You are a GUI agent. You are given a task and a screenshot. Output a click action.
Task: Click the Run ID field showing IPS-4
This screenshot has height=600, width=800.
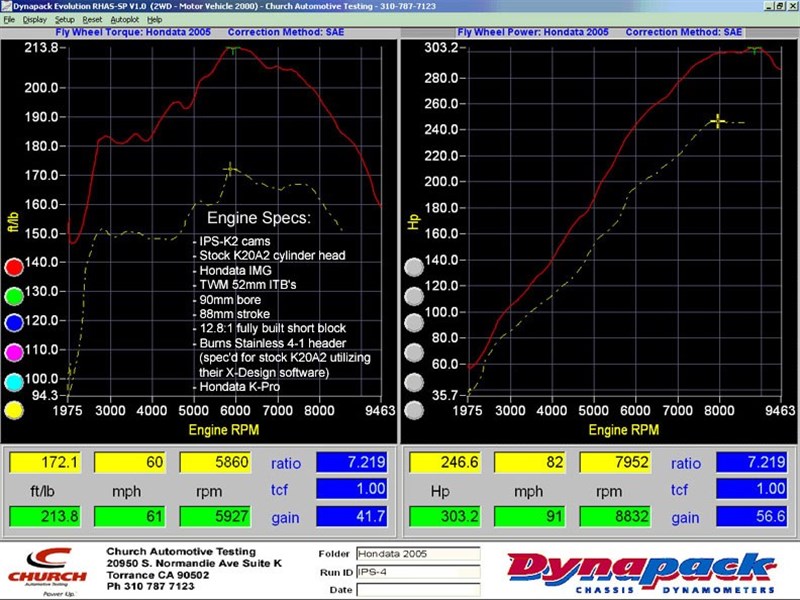[x=418, y=572]
